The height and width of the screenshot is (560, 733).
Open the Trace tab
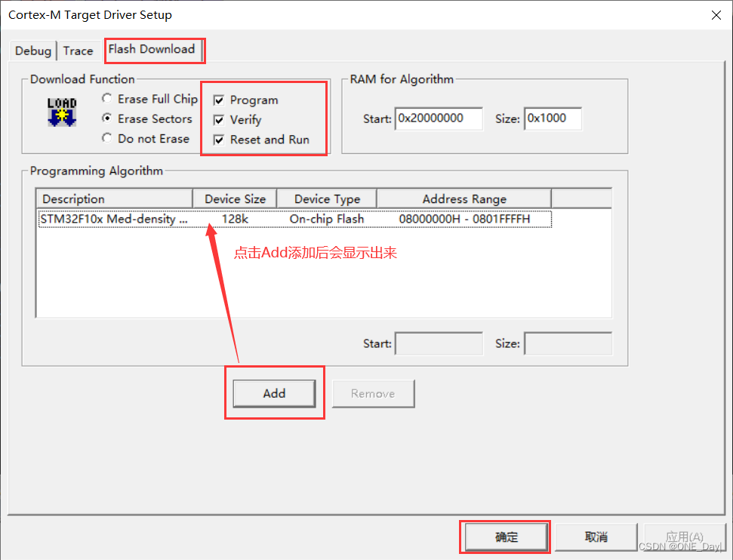point(78,51)
